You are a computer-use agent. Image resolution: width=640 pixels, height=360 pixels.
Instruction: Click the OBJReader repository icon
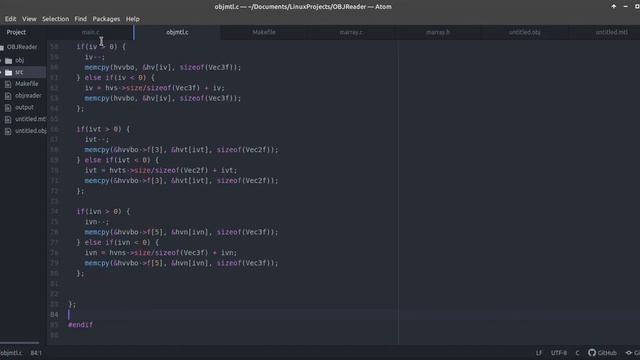pyautogui.click(x=2, y=47)
